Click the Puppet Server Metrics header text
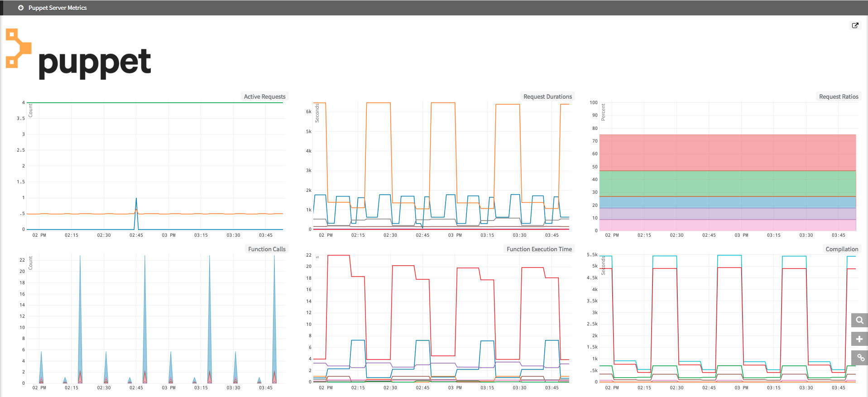 coord(58,8)
